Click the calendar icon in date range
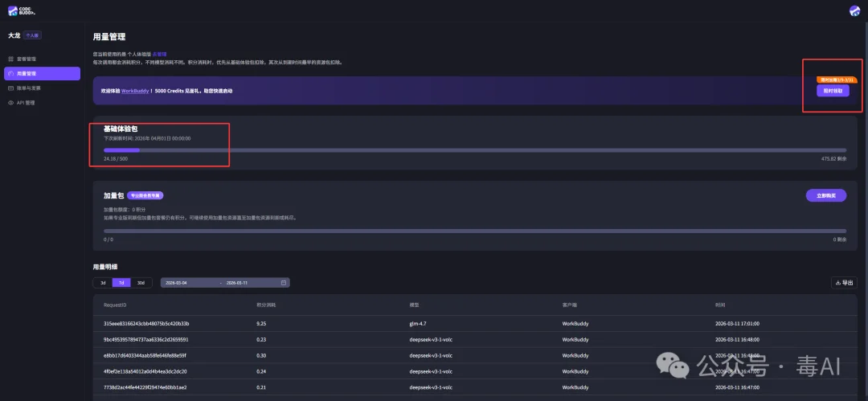Screen dimensions: 868x401 pos(284,283)
